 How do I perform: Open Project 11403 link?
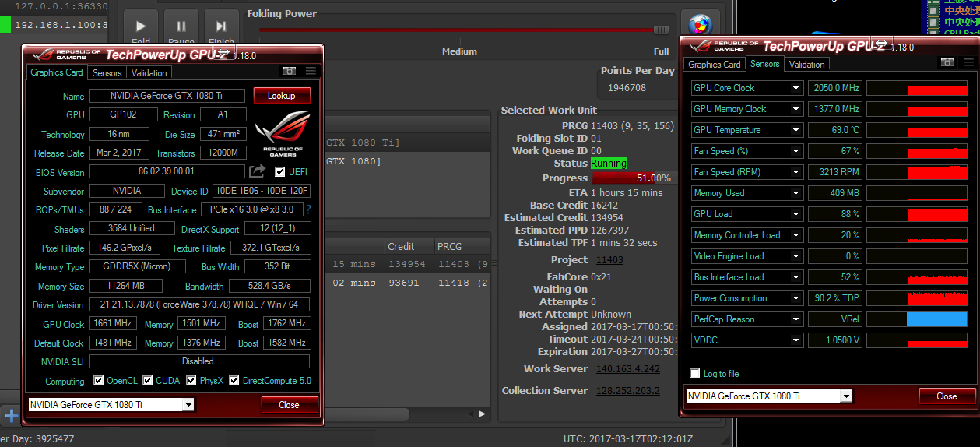coord(609,260)
